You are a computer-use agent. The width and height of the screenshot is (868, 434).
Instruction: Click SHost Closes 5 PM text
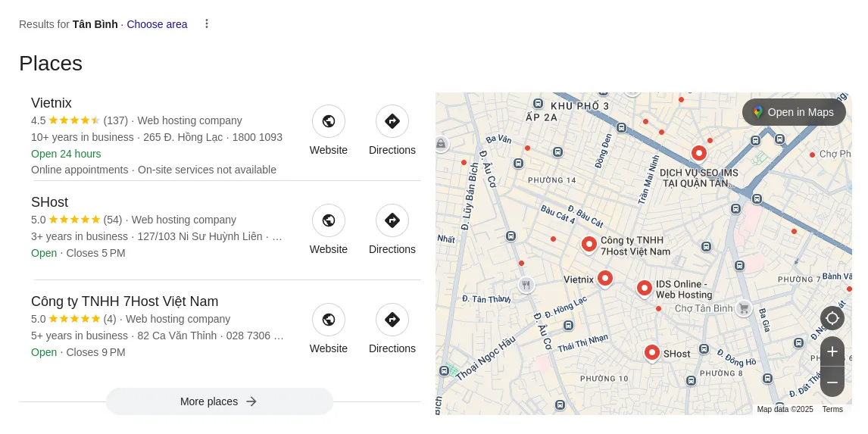(x=95, y=253)
